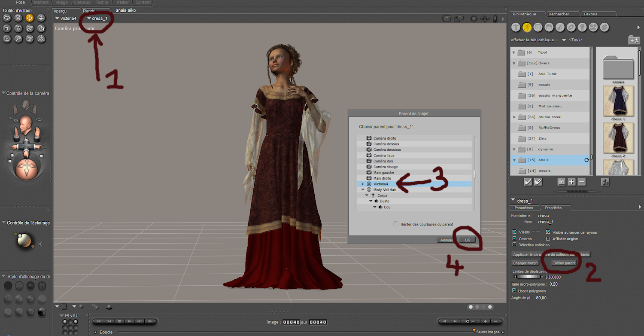Open the Props library category
Viewport: 644px width, 336px height.
pyautogui.click(x=571, y=27)
